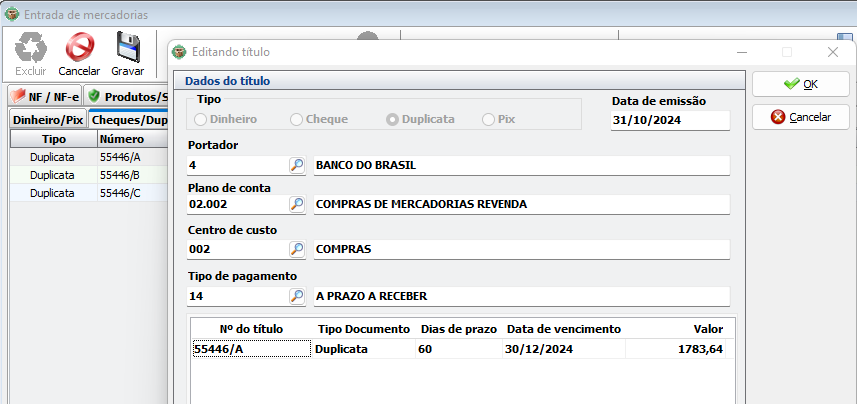
Task: Open Plano de conta search magnifier
Action: pyautogui.click(x=297, y=204)
